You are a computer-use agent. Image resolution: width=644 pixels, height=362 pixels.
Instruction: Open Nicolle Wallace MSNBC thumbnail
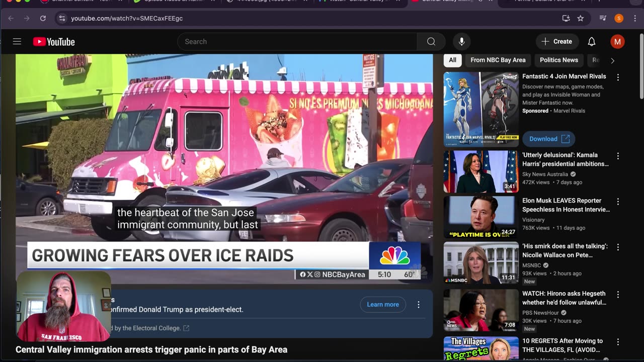(481, 263)
